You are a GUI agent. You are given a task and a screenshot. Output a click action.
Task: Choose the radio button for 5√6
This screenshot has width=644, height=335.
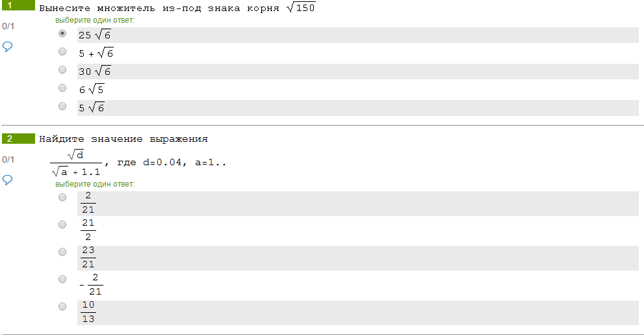tap(62, 106)
